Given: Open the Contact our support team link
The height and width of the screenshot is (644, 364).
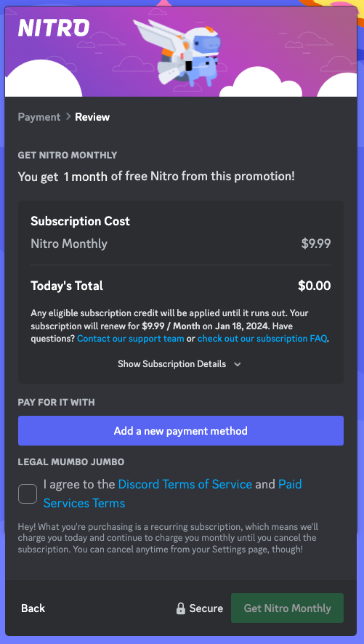Looking at the screenshot, I should pos(131,339).
